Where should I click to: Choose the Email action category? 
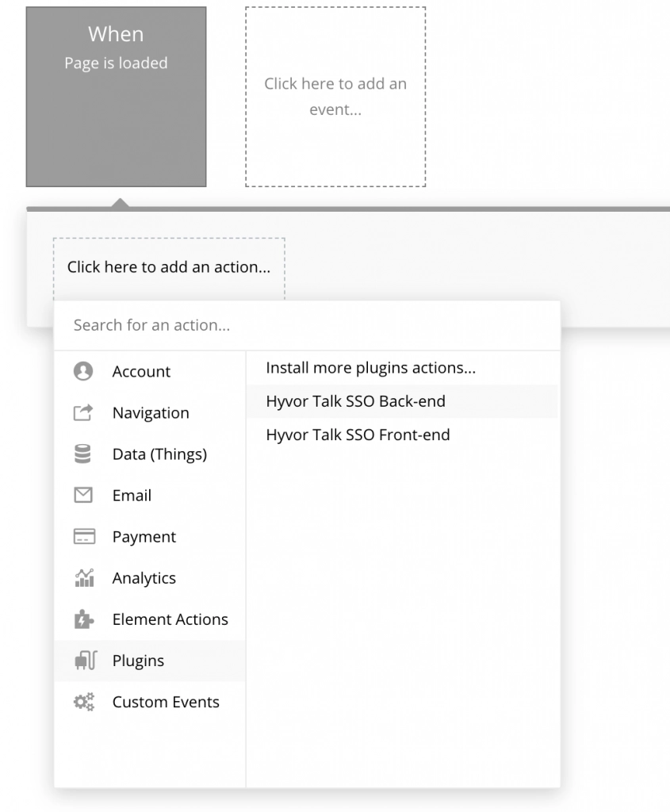tap(150, 495)
